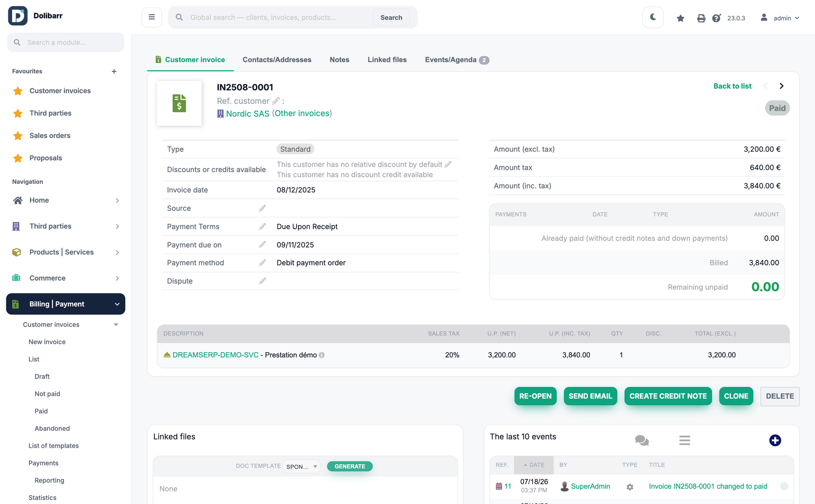
Task: Focus the global search field
Action: (x=279, y=17)
